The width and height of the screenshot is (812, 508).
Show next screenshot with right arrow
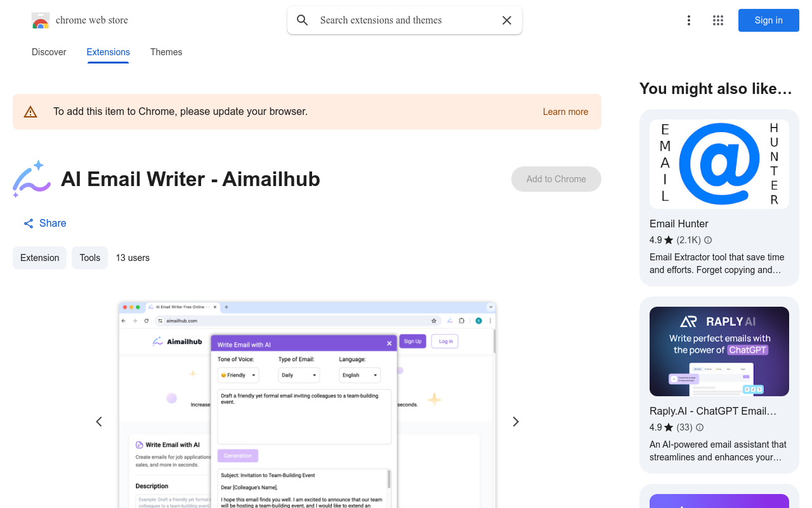[516, 422]
